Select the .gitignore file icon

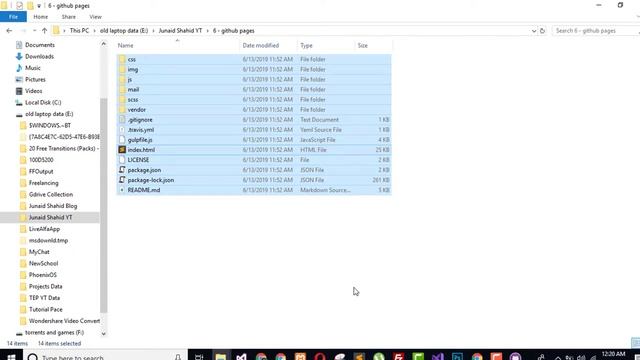122,120
